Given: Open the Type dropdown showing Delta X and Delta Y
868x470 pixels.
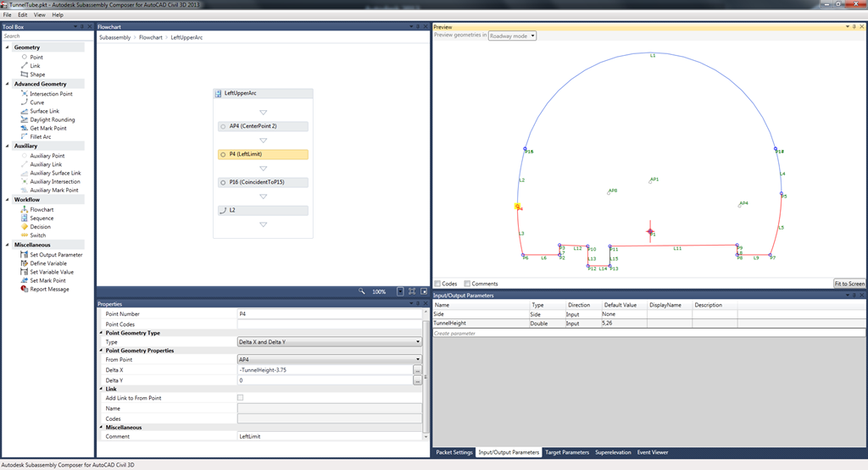Looking at the screenshot, I should (329, 342).
